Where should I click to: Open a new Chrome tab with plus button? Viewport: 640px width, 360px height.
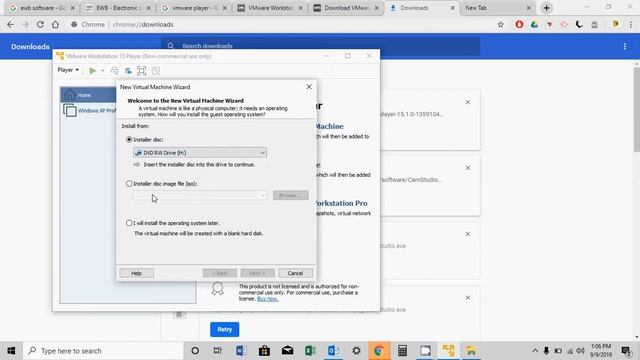[547, 8]
